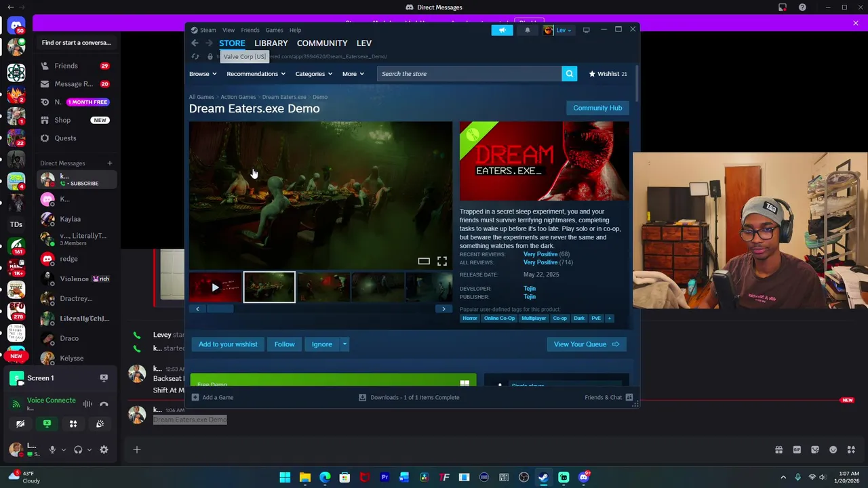868x488 pixels.
Task: Click the Steam store search magnifier button
Action: click(x=570, y=74)
